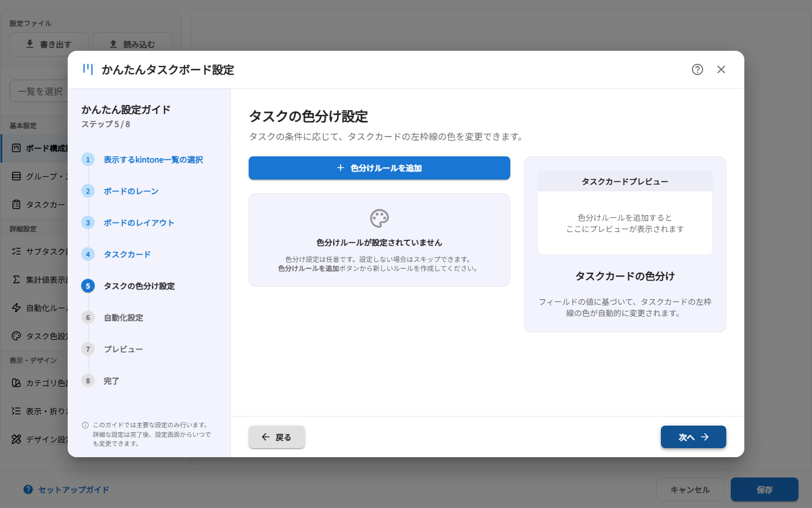The image size is (812, 508).
Task: Close the かんたんタスクボード設定 dialog
Action: click(721, 69)
